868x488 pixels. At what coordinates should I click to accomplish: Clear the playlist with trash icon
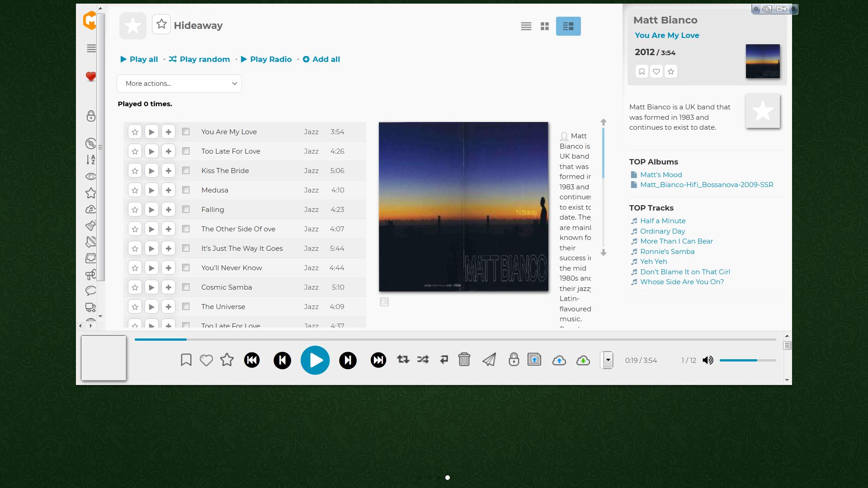464,360
